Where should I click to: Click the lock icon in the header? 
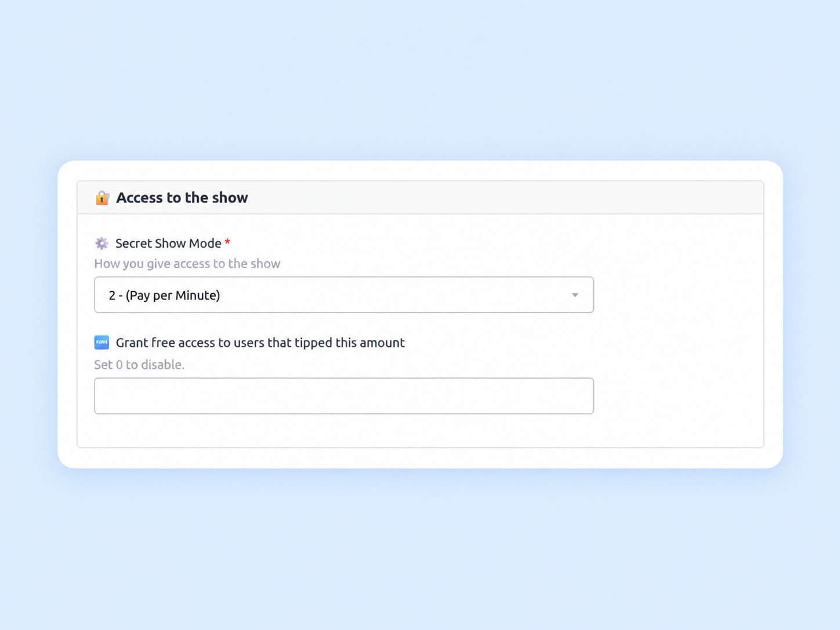point(102,198)
